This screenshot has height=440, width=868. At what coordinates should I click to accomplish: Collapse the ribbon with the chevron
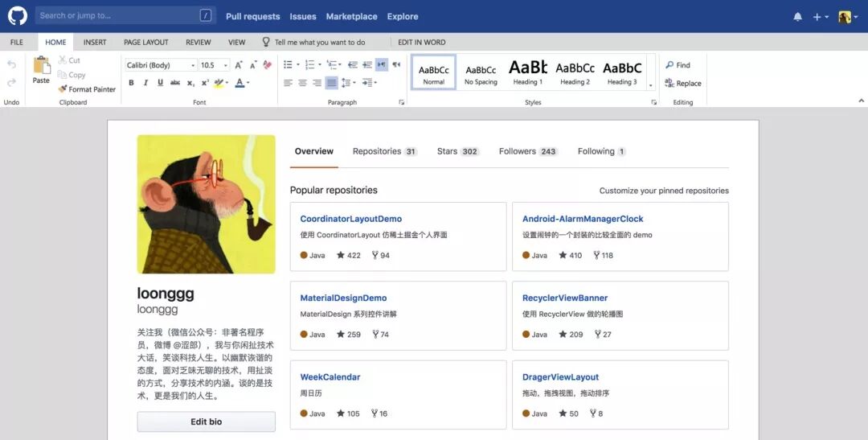[x=861, y=101]
